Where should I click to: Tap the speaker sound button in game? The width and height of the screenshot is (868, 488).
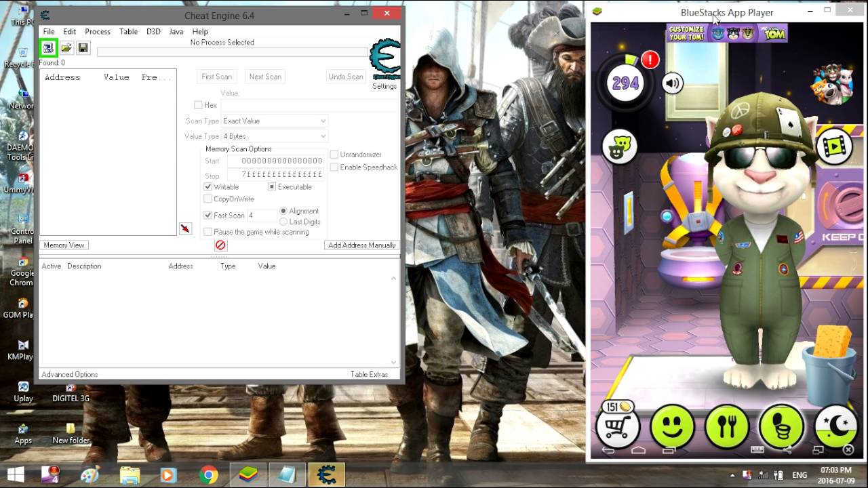tap(672, 83)
